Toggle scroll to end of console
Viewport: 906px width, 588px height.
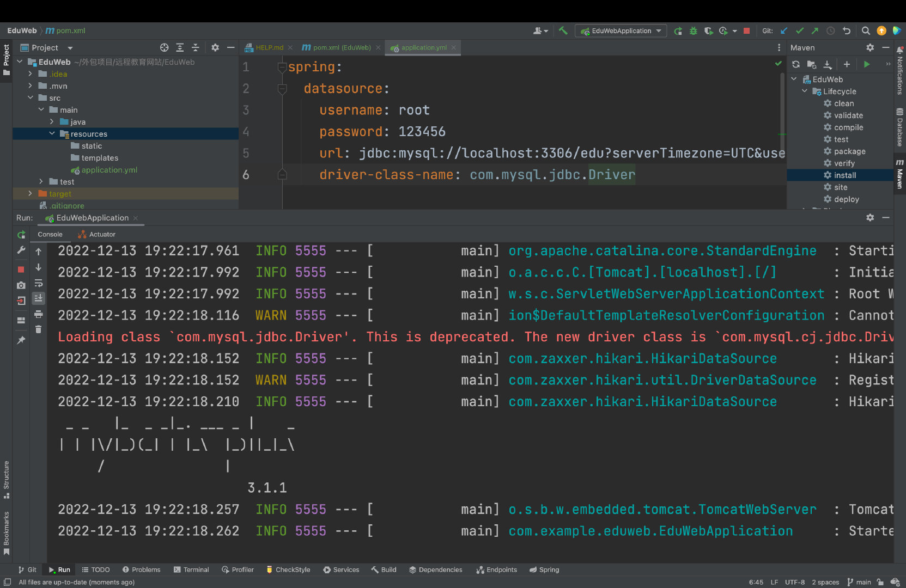click(39, 298)
